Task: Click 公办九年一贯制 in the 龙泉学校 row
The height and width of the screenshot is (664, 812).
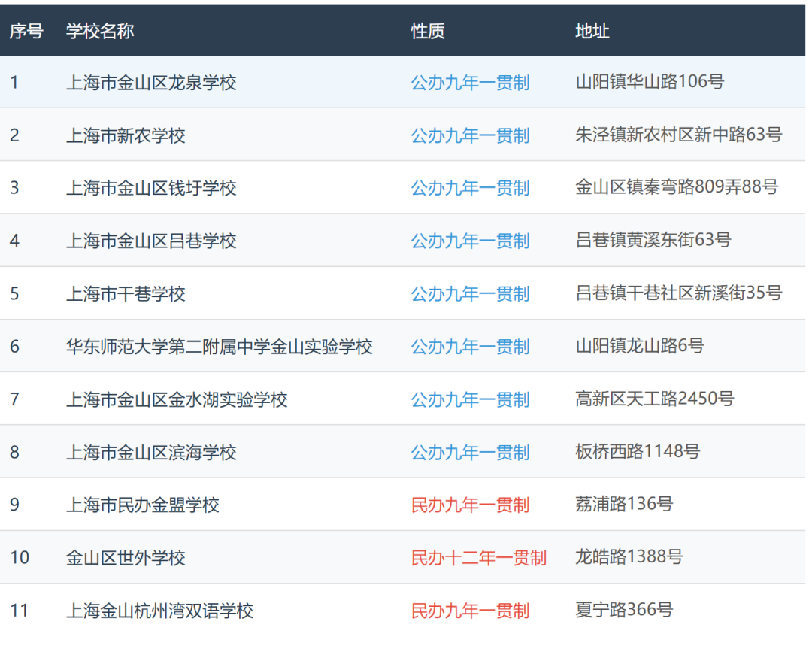Action: pyautogui.click(x=470, y=83)
